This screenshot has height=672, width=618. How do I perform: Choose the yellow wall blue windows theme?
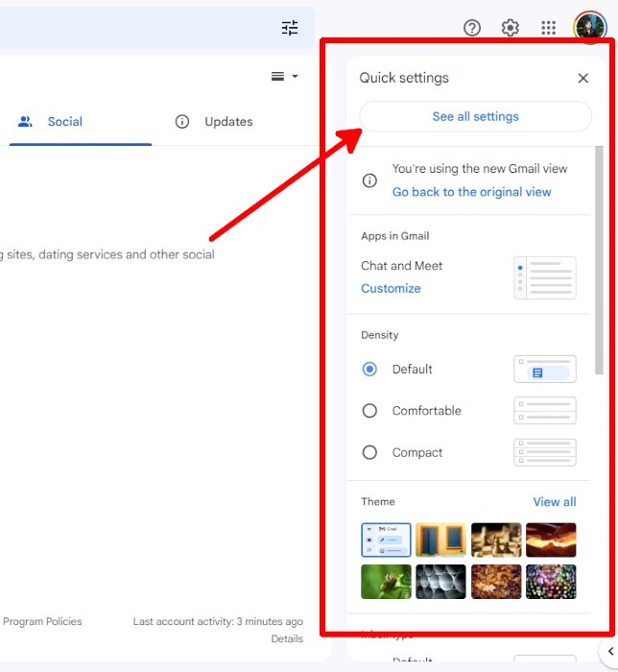tap(440, 540)
